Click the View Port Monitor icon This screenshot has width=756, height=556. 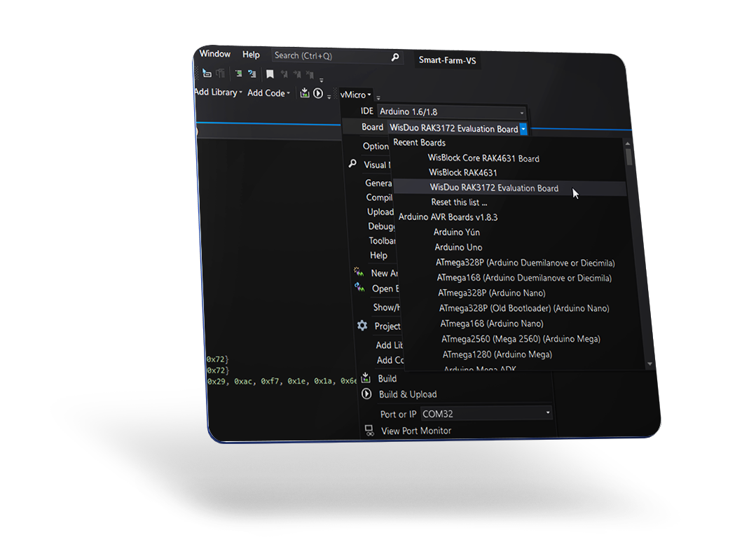pyautogui.click(x=369, y=430)
